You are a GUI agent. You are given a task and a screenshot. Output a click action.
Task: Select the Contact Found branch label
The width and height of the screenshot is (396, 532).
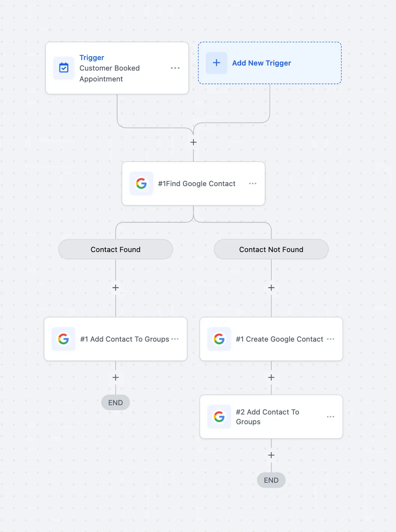116,249
